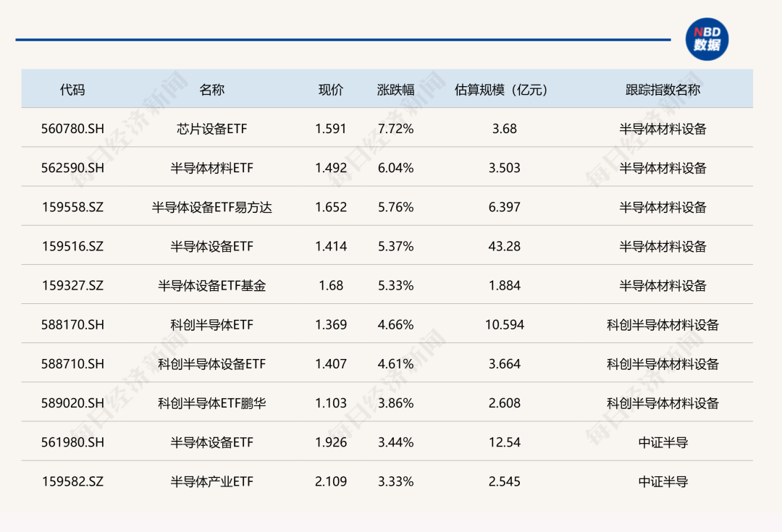
Task: Select the 名称 column header
Action: coord(212,90)
